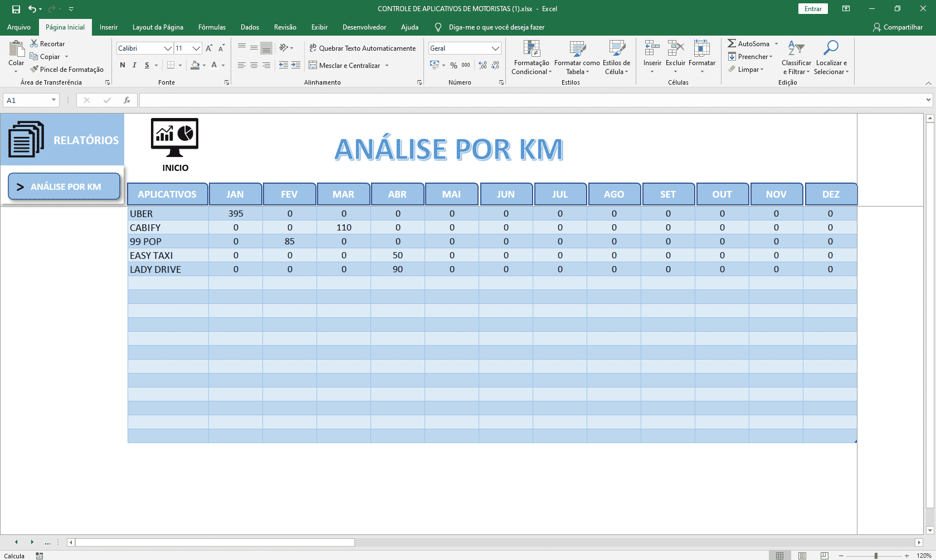Screen dimensions: 936x560
Task: Open the cell borders tool
Action: point(171,65)
